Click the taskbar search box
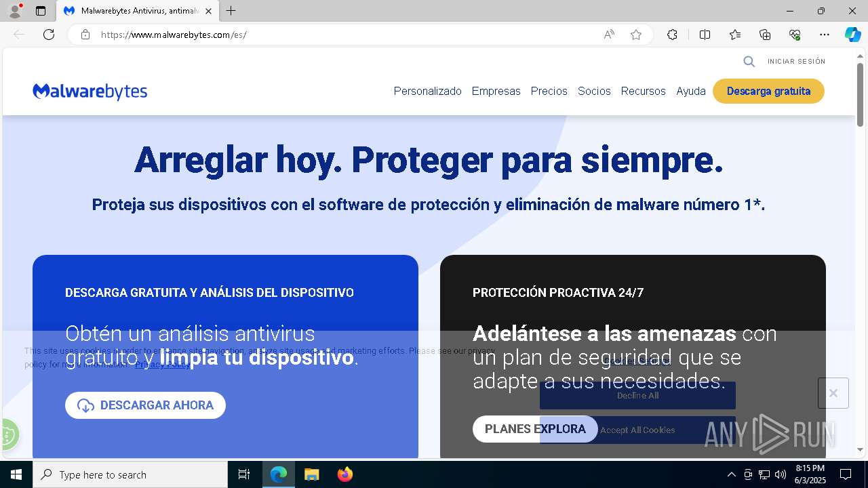The width and height of the screenshot is (868, 488). click(130, 474)
